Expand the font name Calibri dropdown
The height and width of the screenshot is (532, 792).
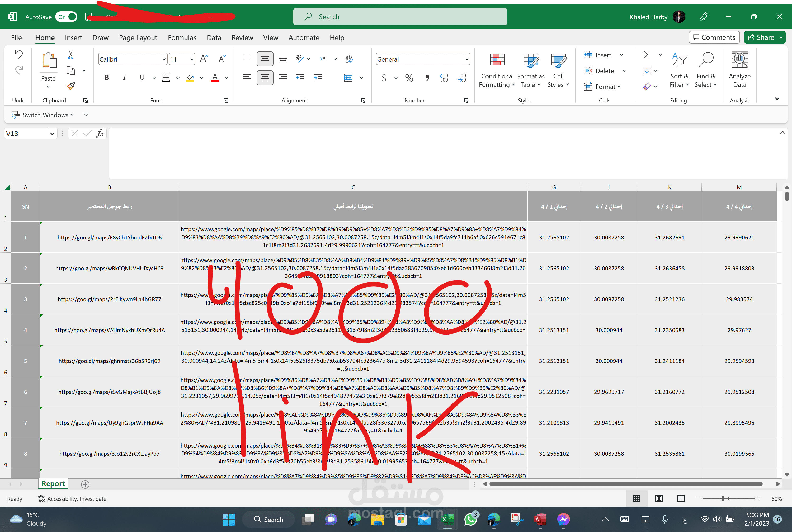click(164, 59)
